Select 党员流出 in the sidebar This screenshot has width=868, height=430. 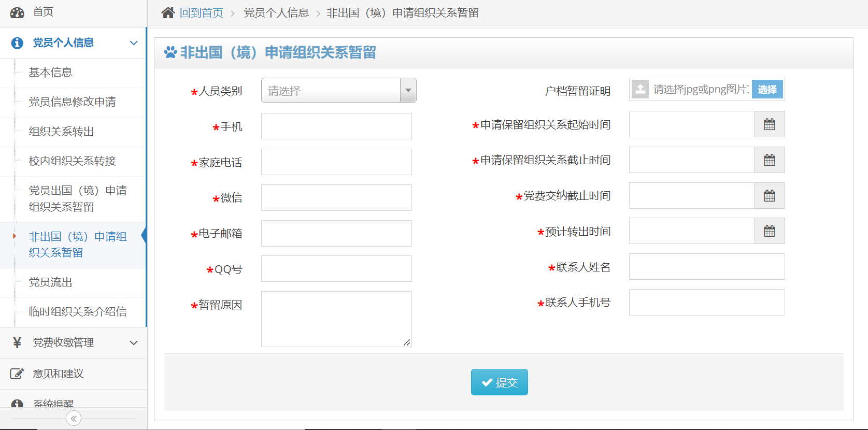tap(50, 282)
